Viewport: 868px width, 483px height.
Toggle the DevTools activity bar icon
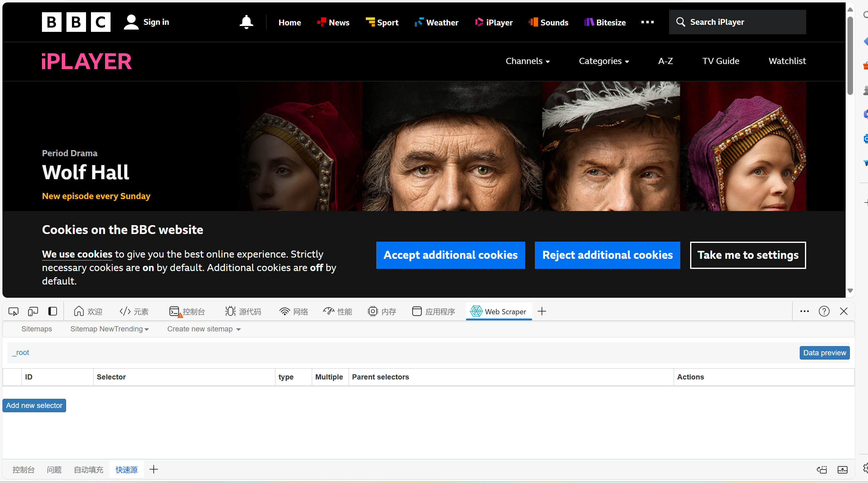pyautogui.click(x=53, y=311)
